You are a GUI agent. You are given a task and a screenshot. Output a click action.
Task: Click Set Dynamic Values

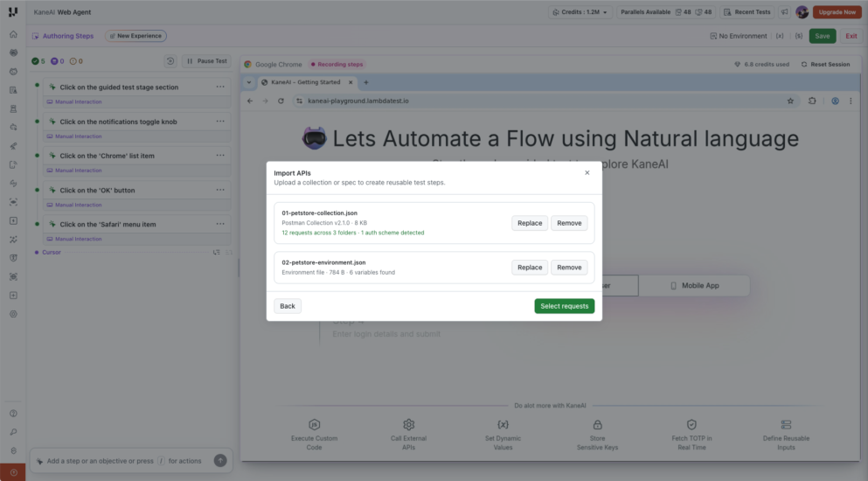(503, 435)
